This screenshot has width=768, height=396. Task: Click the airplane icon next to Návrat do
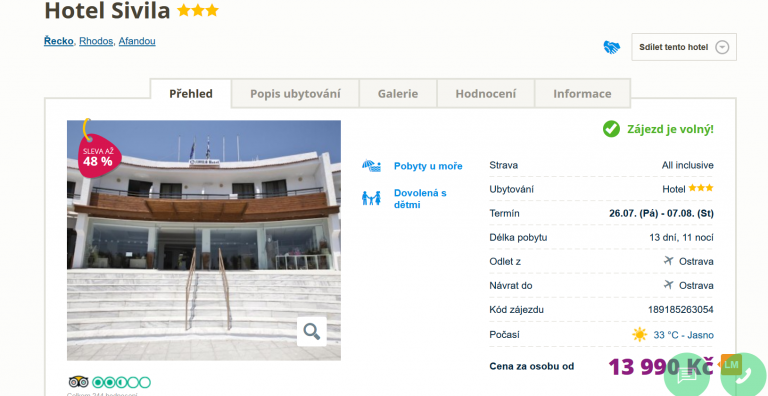point(668,284)
